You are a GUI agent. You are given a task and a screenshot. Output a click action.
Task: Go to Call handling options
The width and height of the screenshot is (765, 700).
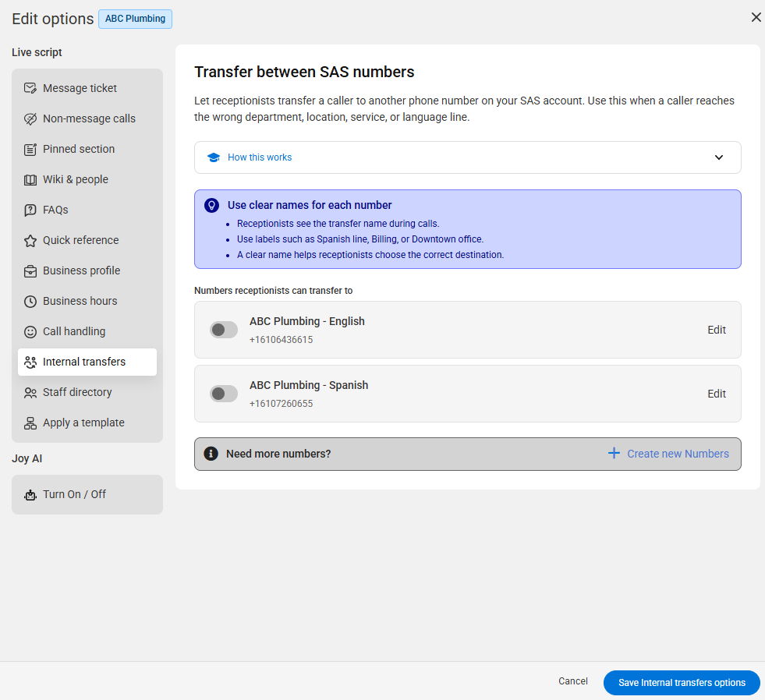point(87,331)
